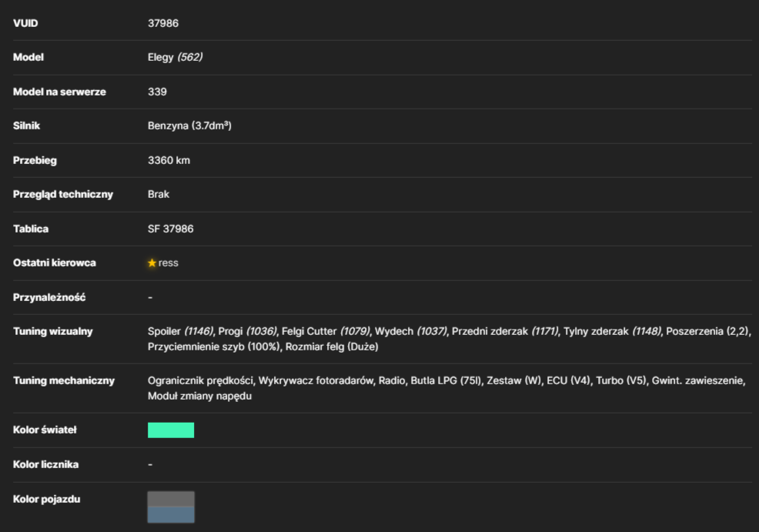Click the Tuning mechaniczny label
Viewport: 759px width, 532px height.
[x=64, y=380]
